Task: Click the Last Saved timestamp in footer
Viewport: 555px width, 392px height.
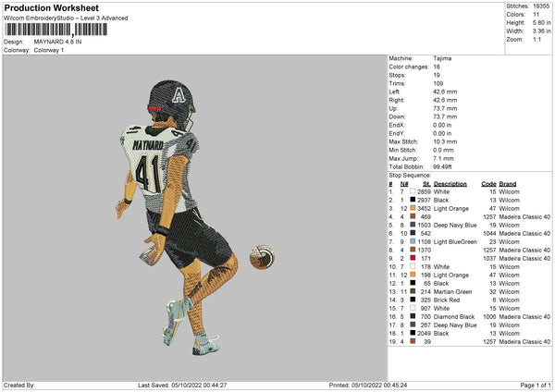Action: point(182,385)
